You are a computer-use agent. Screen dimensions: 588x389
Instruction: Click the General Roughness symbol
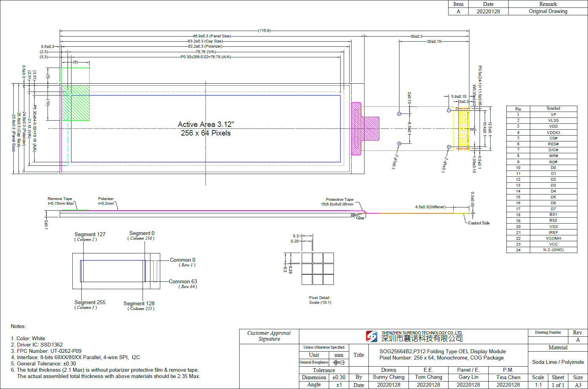click(339, 362)
